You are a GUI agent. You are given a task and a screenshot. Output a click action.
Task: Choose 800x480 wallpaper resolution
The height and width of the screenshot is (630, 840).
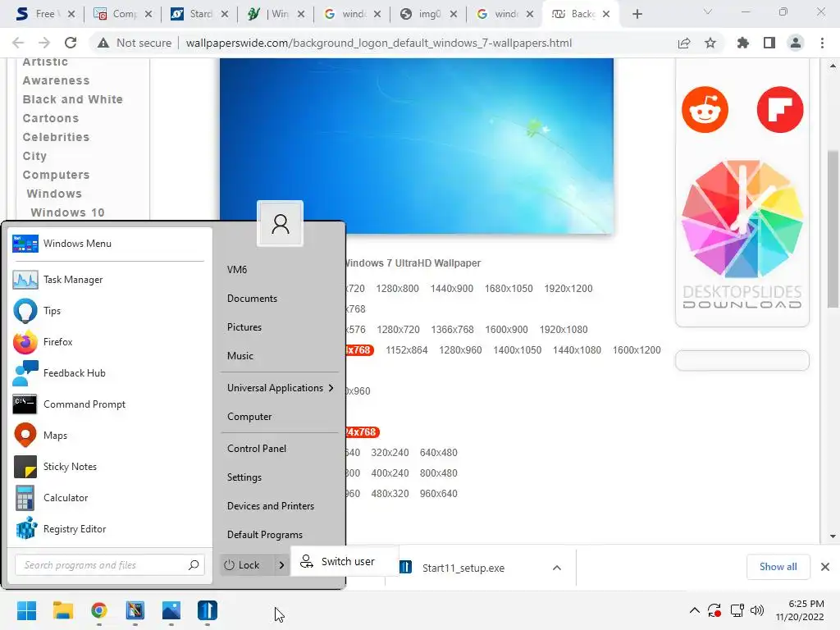click(x=438, y=473)
